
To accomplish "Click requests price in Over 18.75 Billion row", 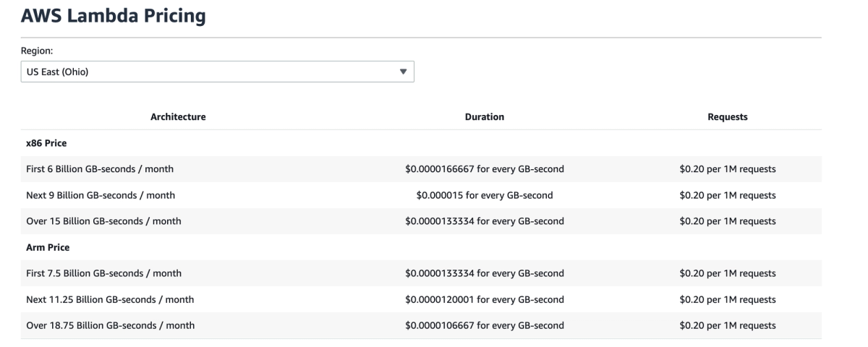I will tap(728, 325).
